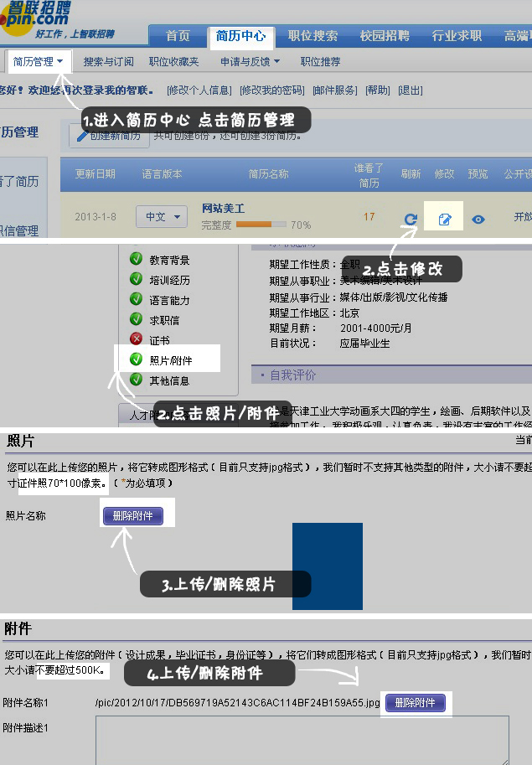
Task: Click into the 附件描述1 text area
Action: (302, 740)
